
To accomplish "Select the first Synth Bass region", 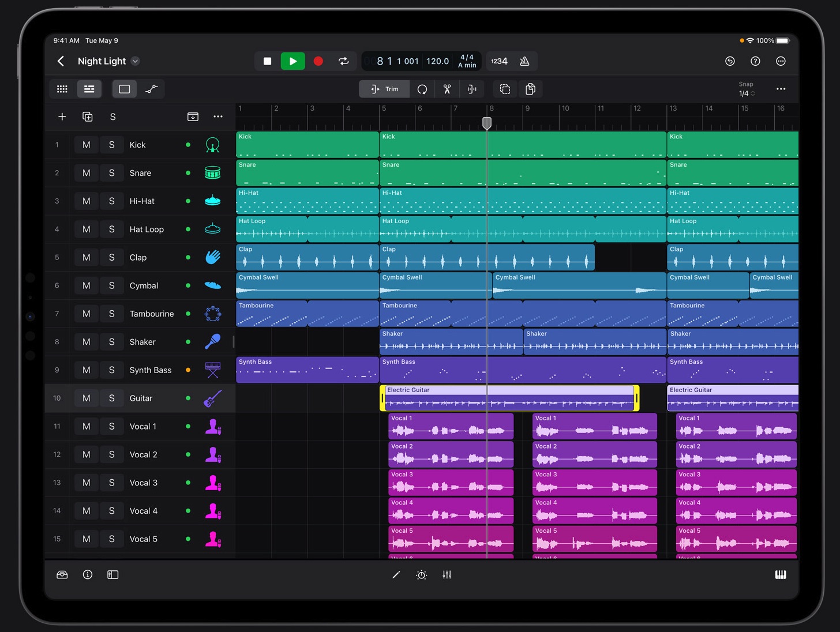I will click(307, 370).
